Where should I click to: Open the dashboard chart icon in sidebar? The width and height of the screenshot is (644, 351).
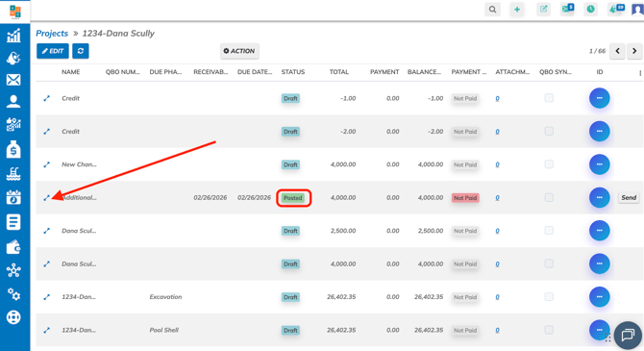point(13,36)
